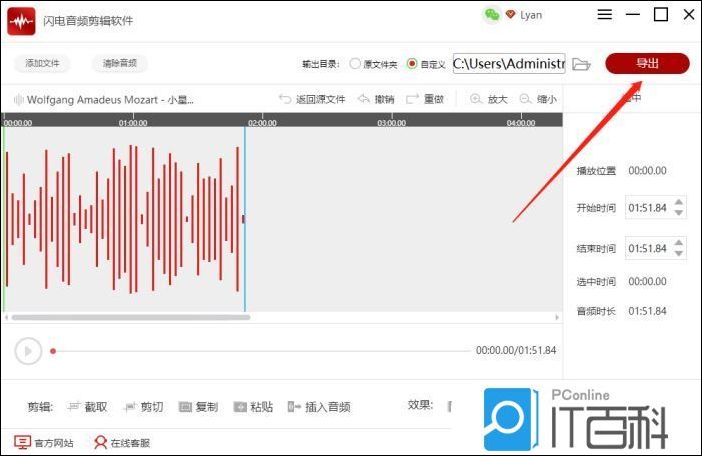Click 放大 zoom in waveform

[489, 99]
